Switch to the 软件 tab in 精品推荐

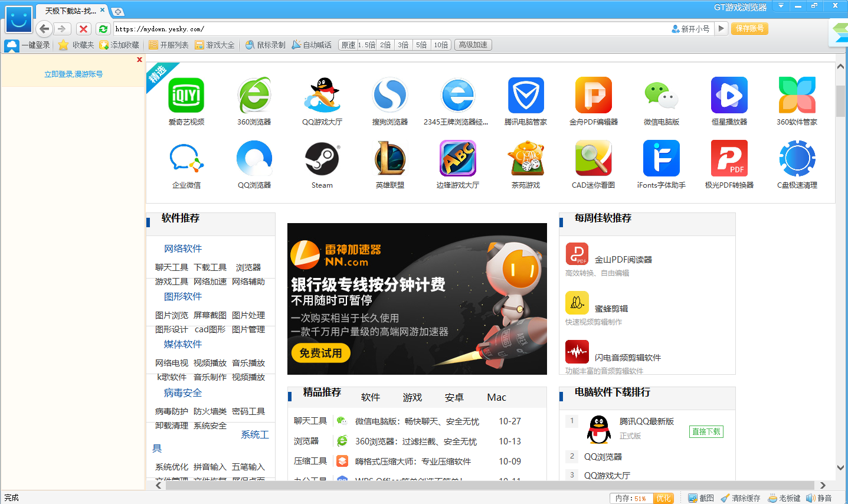371,397
